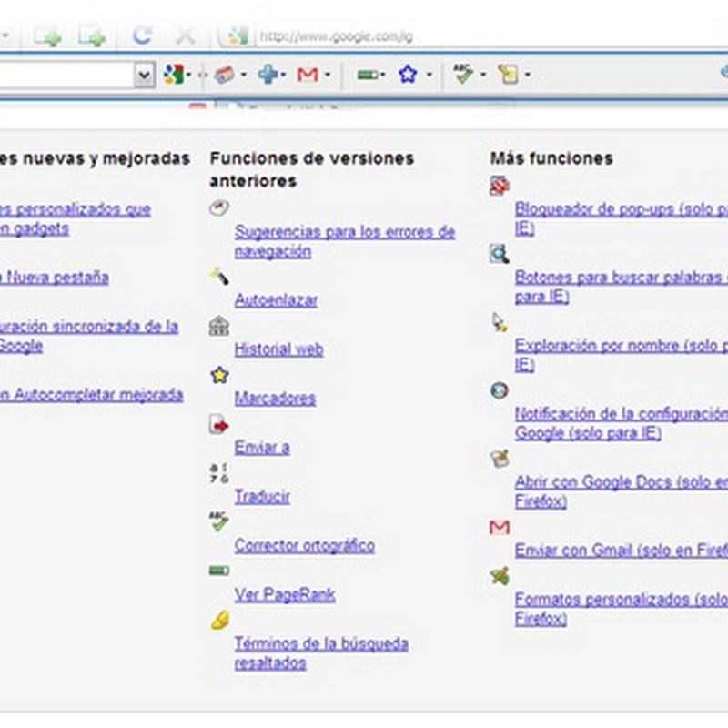728x728 pixels.
Task: Click the Google search toolbar button icon
Action: click(173, 75)
